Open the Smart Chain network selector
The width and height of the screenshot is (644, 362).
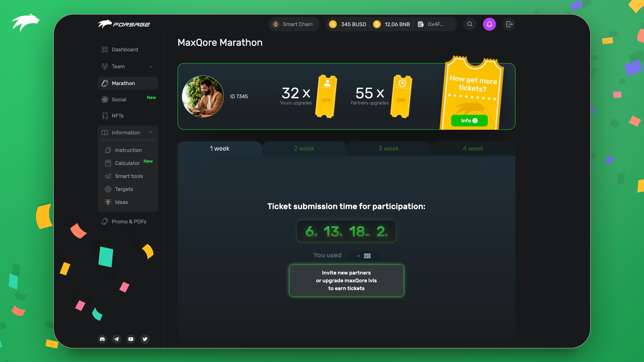coord(294,24)
